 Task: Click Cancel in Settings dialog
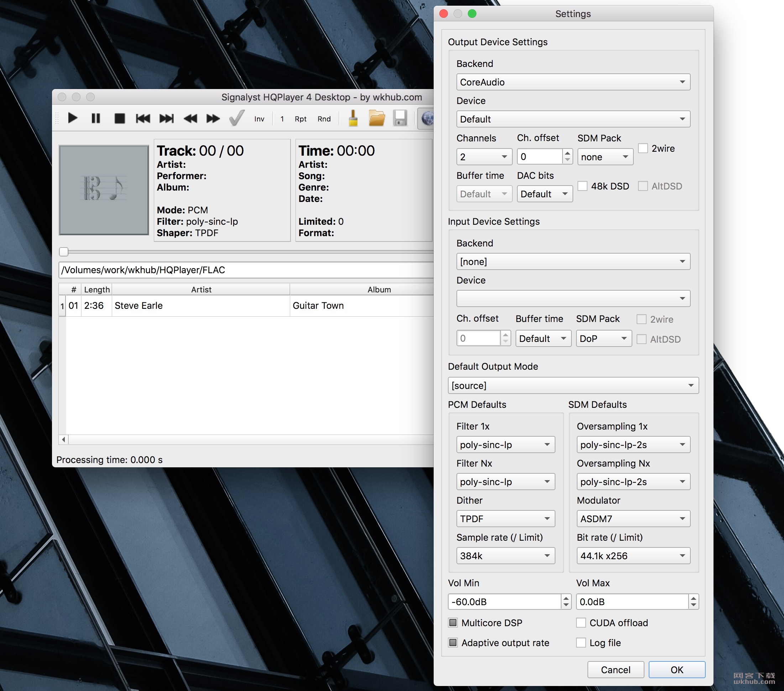pyautogui.click(x=615, y=670)
